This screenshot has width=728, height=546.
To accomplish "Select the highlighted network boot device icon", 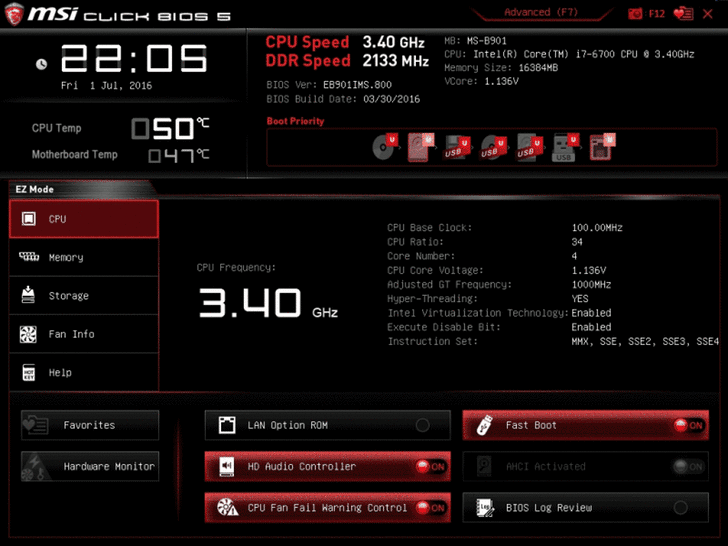I will click(602, 147).
